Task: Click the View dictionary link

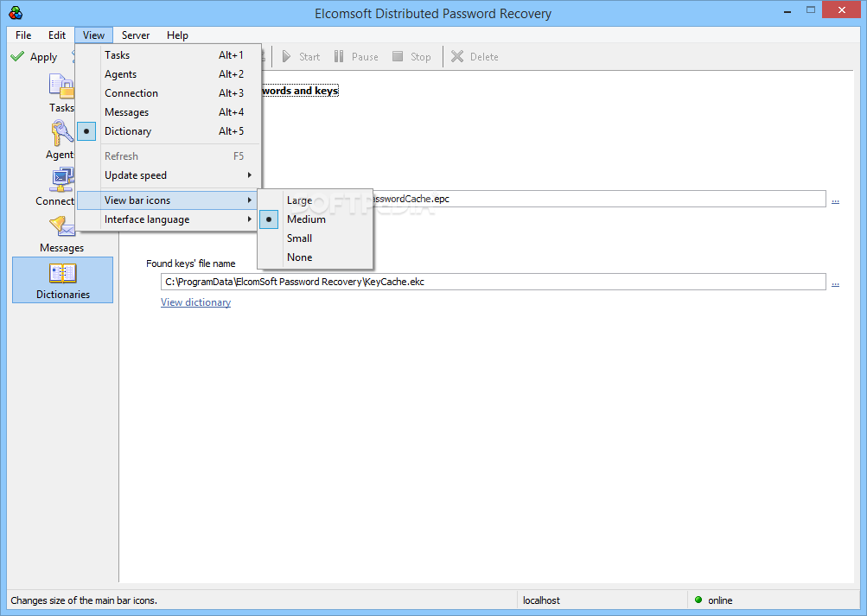Action: pyautogui.click(x=195, y=302)
